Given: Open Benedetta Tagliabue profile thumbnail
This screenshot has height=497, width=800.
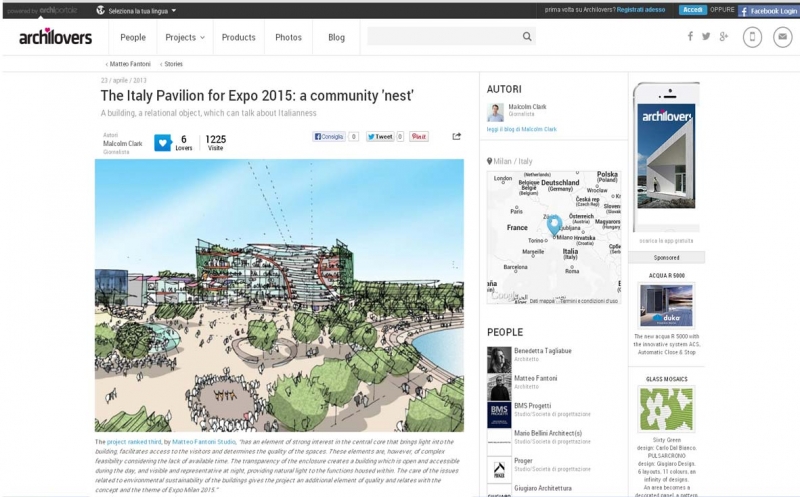Looking at the screenshot, I should pyautogui.click(x=499, y=359).
